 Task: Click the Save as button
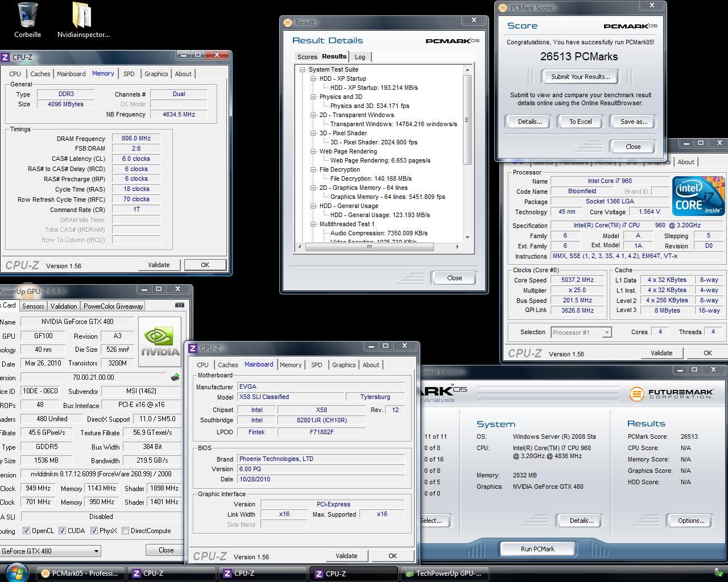pos(634,122)
